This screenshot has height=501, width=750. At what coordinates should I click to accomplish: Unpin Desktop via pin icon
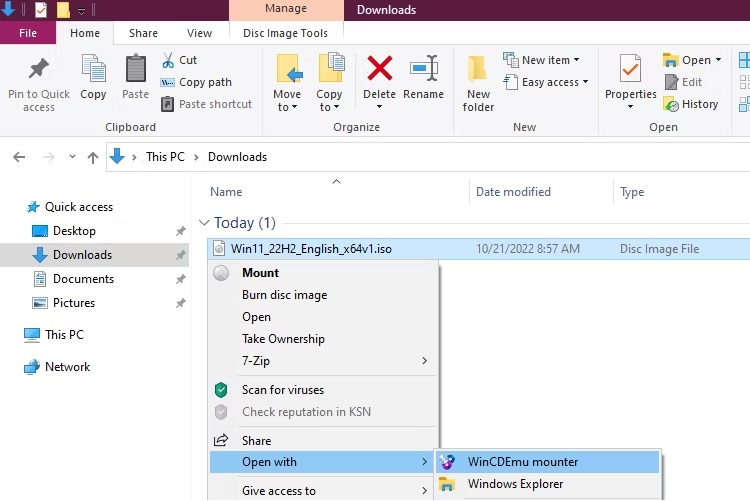(180, 231)
